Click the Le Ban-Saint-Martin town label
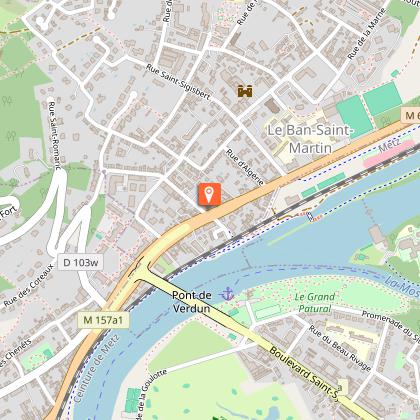The height and width of the screenshot is (420, 420). click(x=309, y=139)
